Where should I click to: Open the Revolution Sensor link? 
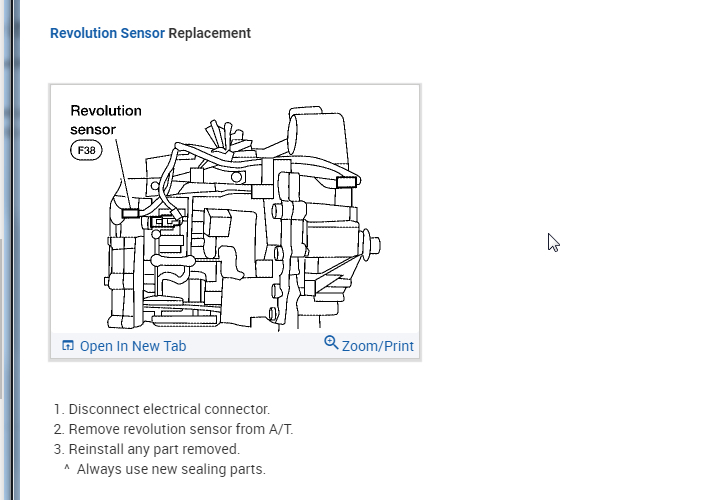(x=107, y=33)
